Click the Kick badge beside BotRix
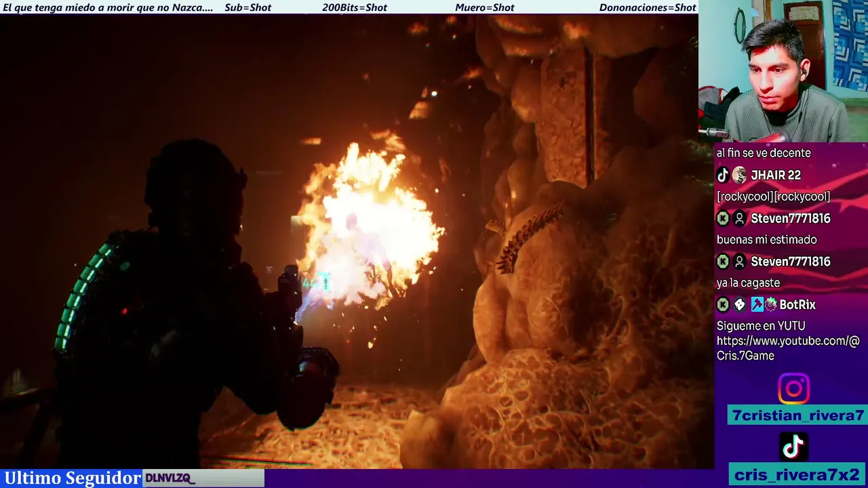Viewport: 868px width, 488px height. pos(723,305)
